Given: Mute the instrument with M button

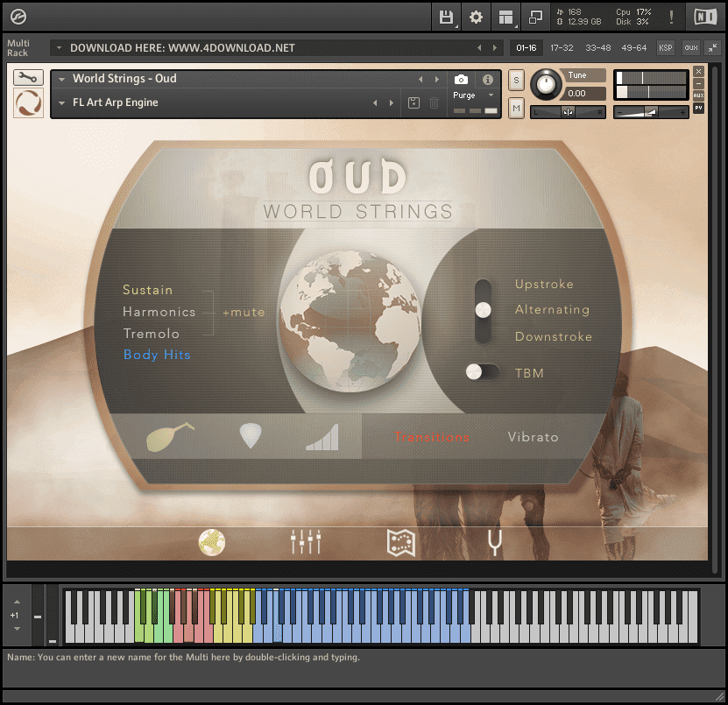Looking at the screenshot, I should [x=516, y=108].
